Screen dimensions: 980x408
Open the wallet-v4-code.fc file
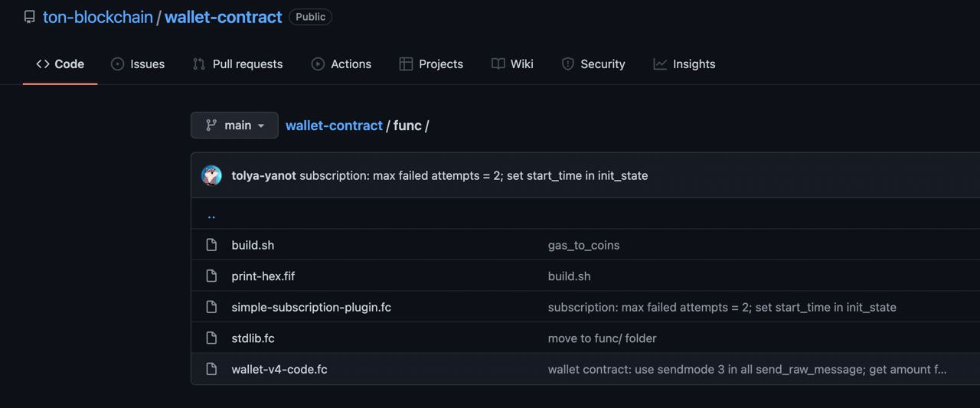279,369
